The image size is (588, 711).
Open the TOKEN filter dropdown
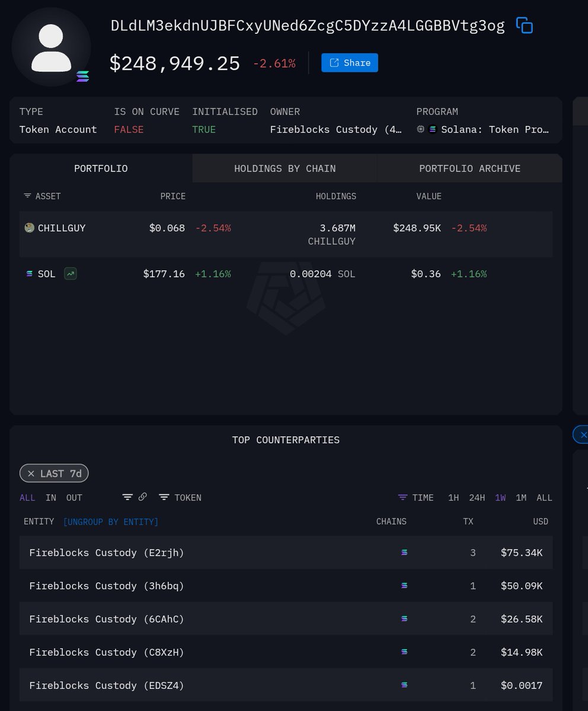[x=180, y=498]
